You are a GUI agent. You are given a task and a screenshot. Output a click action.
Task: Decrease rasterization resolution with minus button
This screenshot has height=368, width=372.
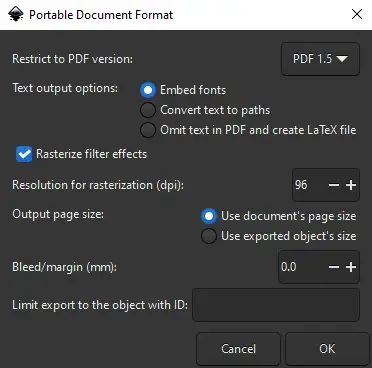pyautogui.click(x=334, y=185)
